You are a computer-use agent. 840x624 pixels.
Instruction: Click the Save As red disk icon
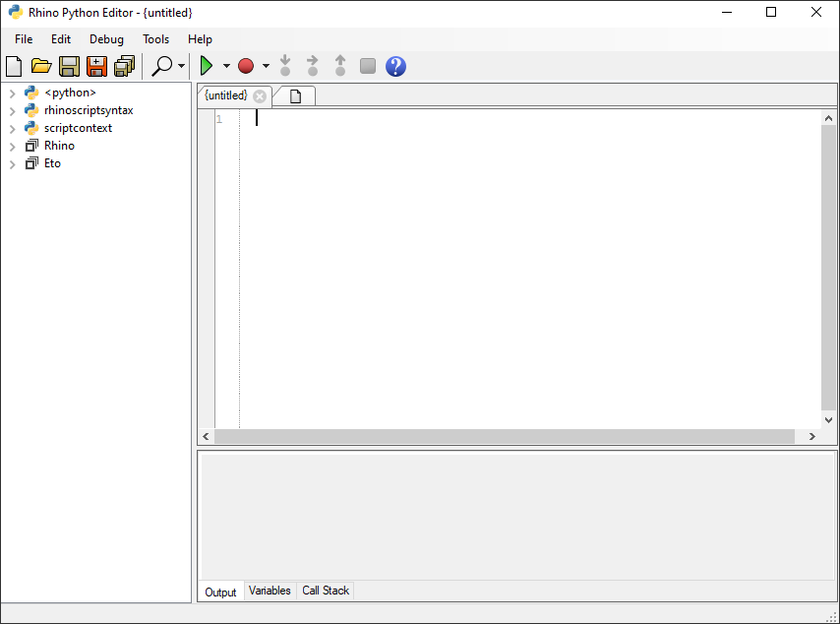pyautogui.click(x=96, y=67)
